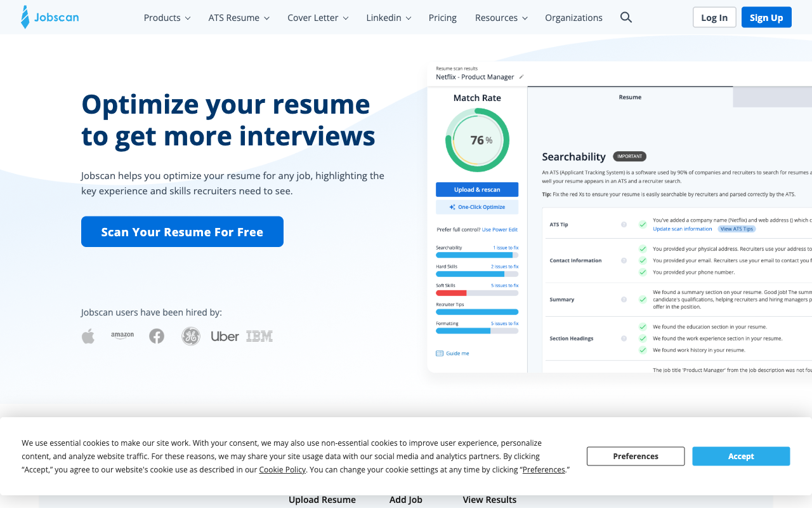Image resolution: width=812 pixels, height=508 pixels.
Task: Click Scan Your Resume For Free
Action: pyautogui.click(x=182, y=232)
